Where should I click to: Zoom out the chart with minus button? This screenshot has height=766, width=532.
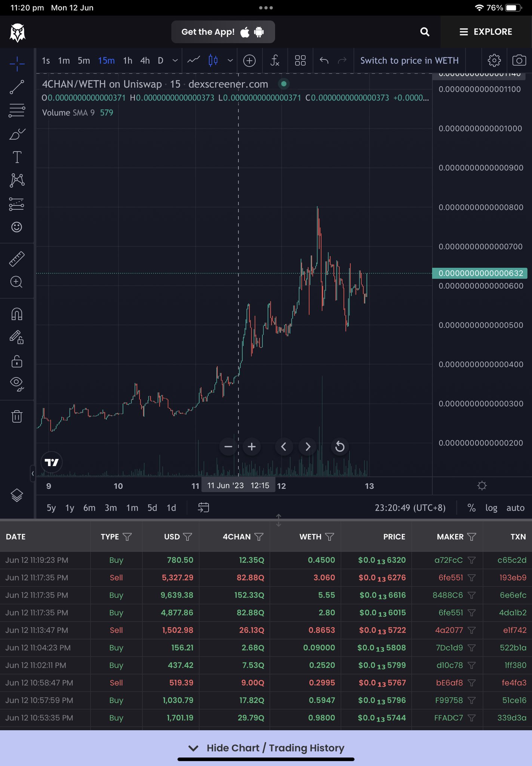(x=228, y=447)
